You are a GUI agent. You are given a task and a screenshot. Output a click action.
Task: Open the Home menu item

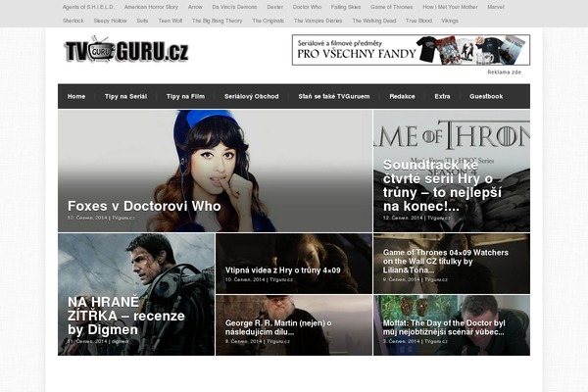pos(76,96)
